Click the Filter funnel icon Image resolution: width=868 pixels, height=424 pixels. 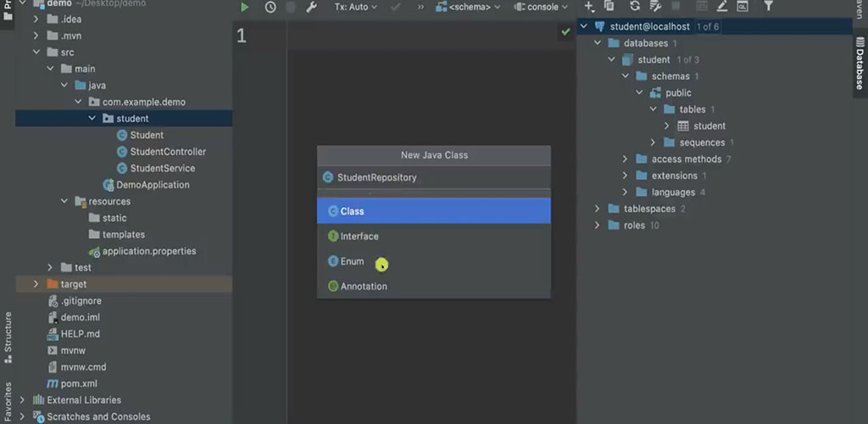point(768,7)
